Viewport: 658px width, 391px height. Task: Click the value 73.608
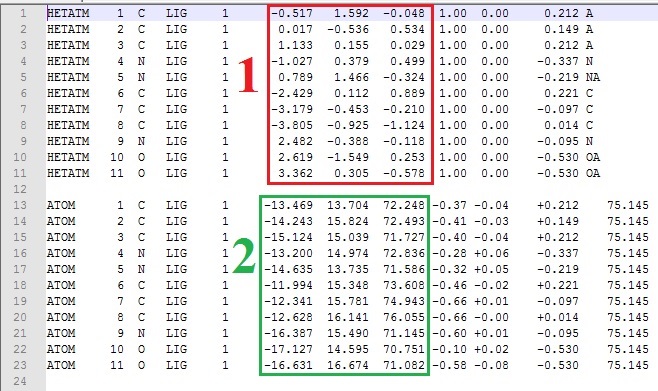pos(404,285)
